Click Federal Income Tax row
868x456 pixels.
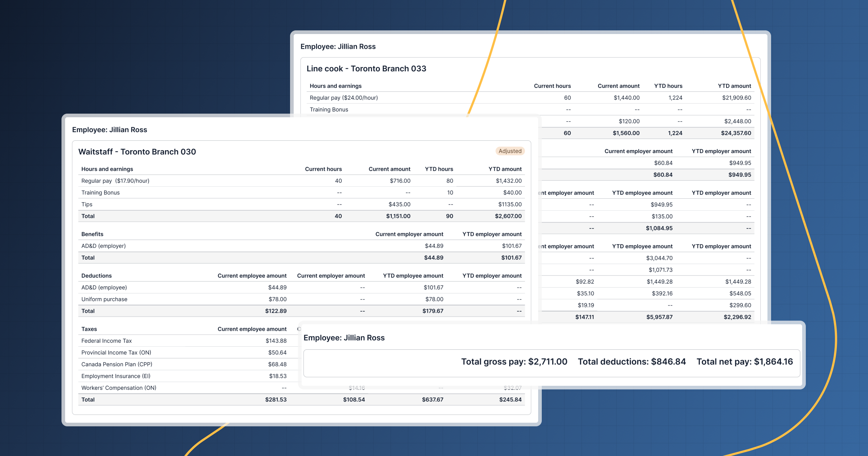pyautogui.click(x=106, y=341)
